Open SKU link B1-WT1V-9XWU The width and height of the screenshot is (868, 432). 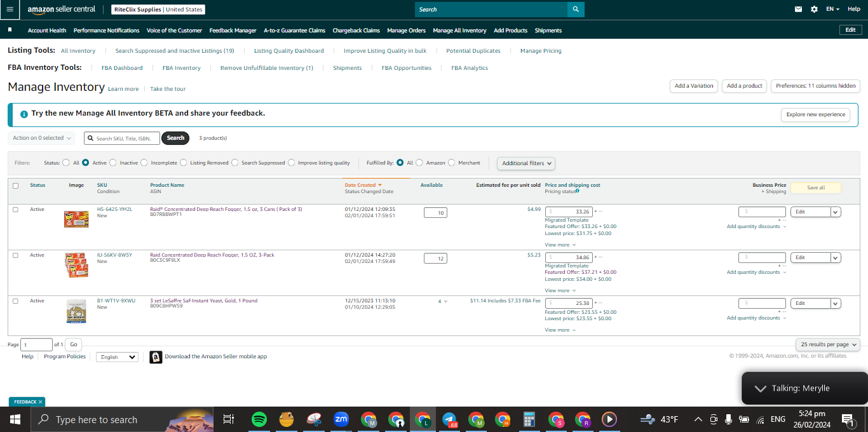pos(116,300)
